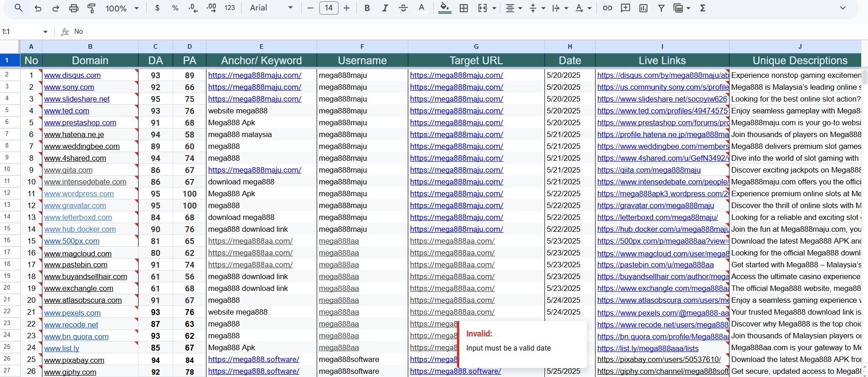Open the text wrapping options

click(560, 8)
